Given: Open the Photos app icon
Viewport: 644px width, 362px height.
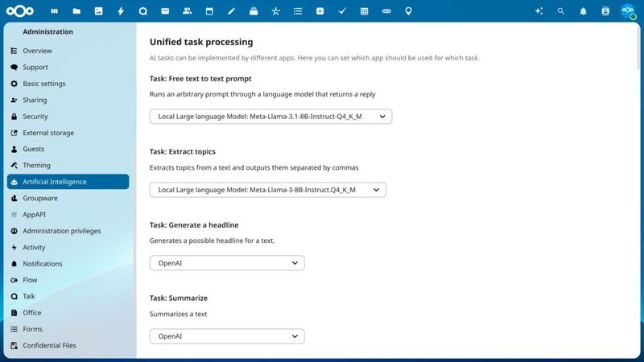Looking at the screenshot, I should tap(98, 11).
